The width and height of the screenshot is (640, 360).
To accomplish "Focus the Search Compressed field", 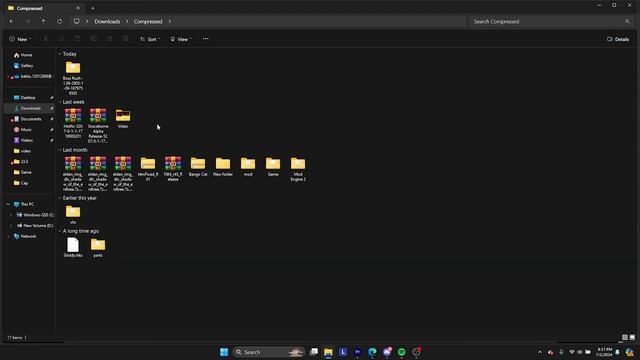I will (550, 22).
